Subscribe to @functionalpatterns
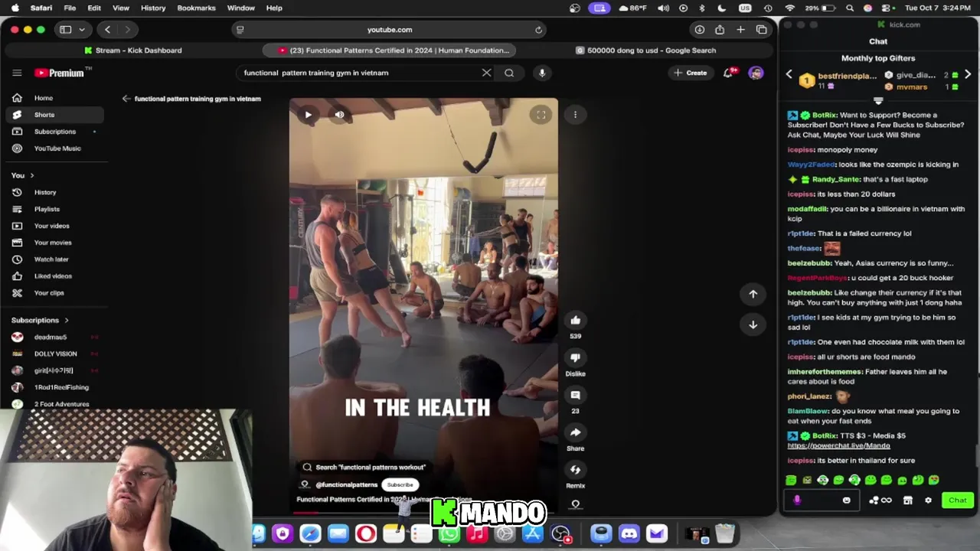Image resolution: width=980 pixels, height=551 pixels. coord(400,484)
